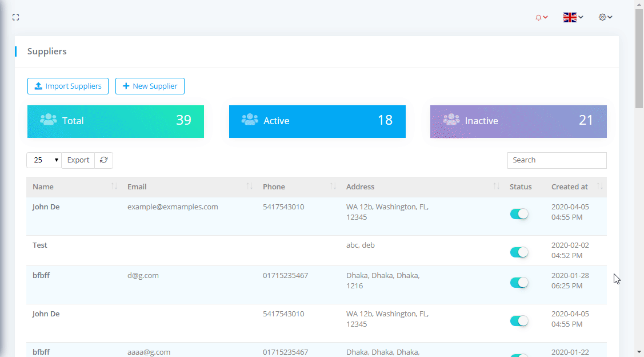The width and height of the screenshot is (644, 357).
Task: Click the refresh table icon
Action: (x=103, y=160)
